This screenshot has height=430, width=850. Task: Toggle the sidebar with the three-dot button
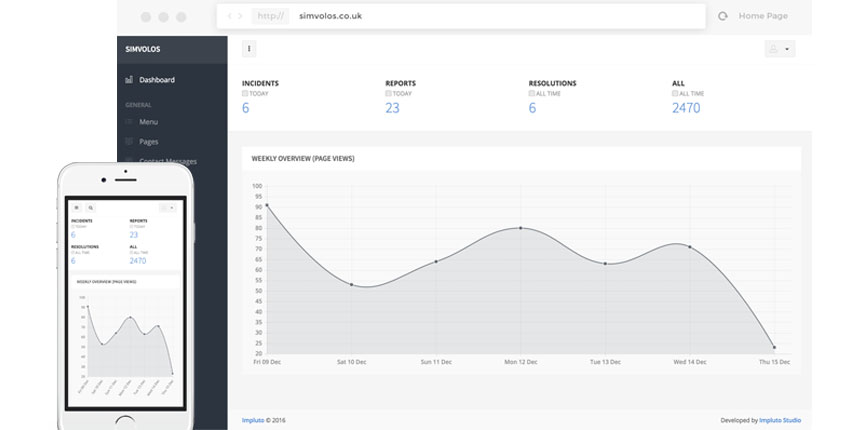[249, 48]
